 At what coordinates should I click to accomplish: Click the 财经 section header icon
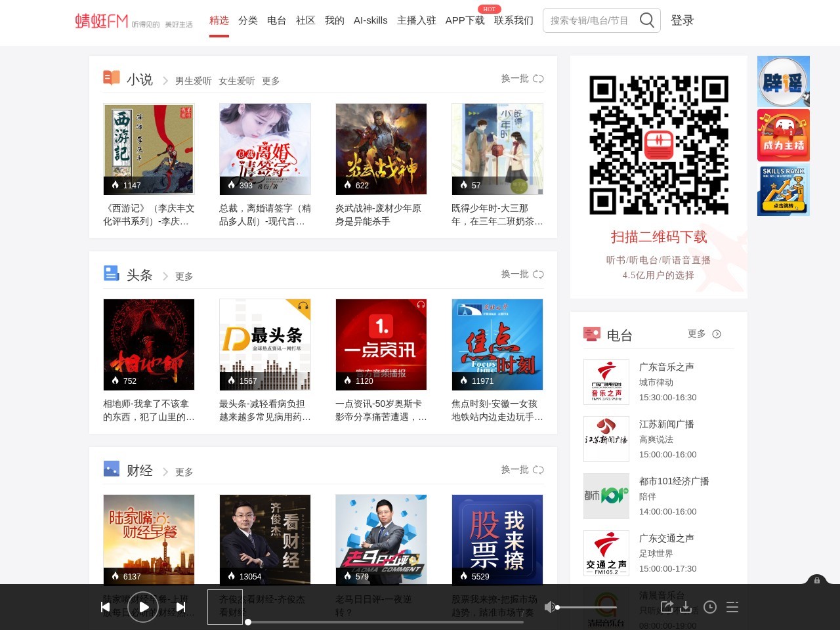(112, 469)
